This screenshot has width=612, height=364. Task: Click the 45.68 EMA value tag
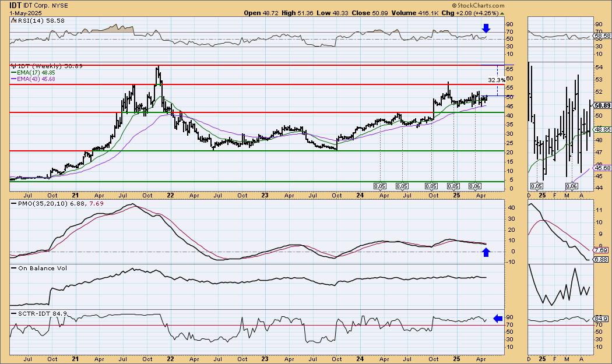(603, 168)
